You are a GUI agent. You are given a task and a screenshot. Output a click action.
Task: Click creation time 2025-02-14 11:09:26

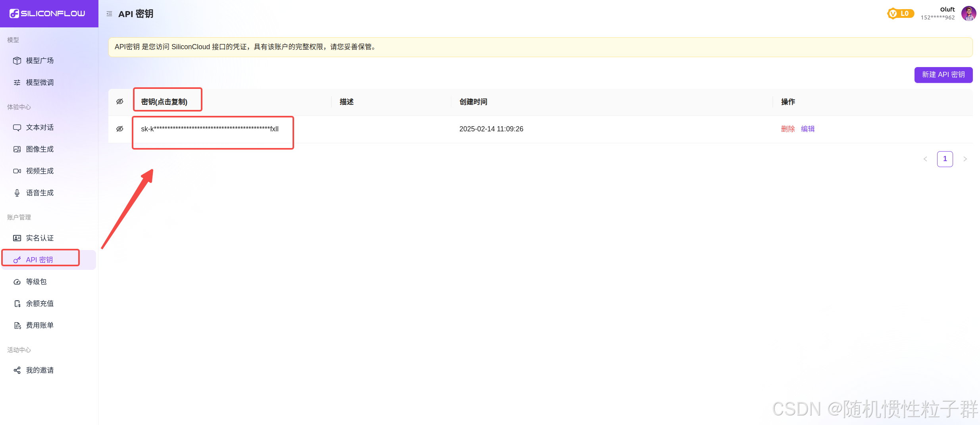coord(491,129)
